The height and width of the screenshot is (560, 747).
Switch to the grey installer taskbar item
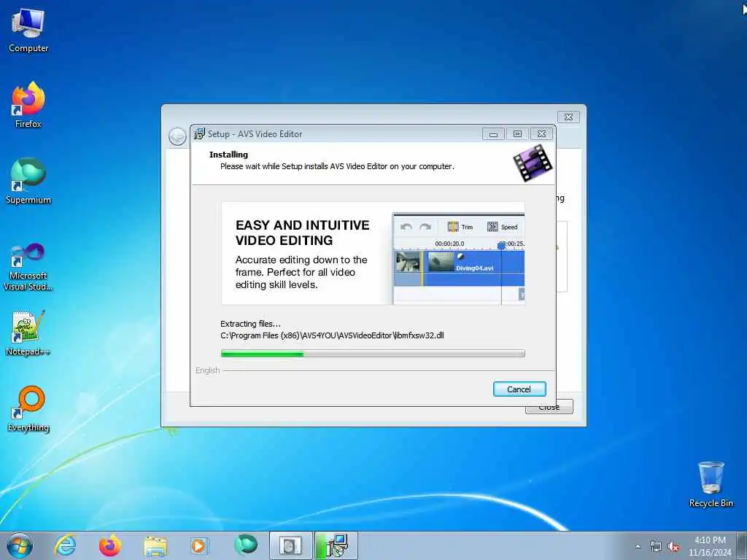click(x=290, y=545)
